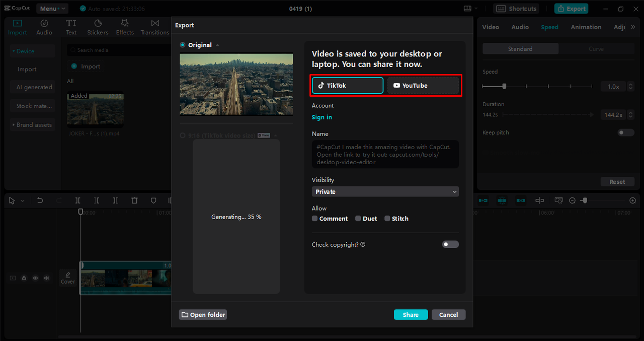Open the pointer tool mode dropdown
Image resolution: width=644 pixels, height=341 pixels.
coord(22,201)
